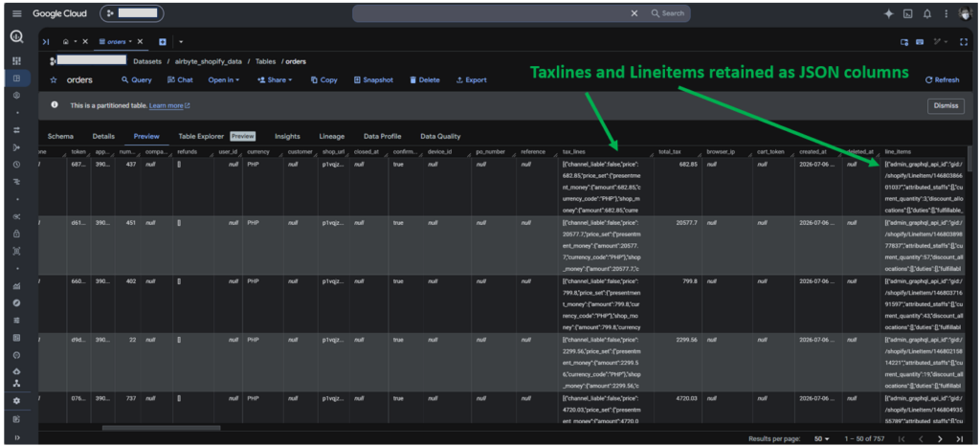Expand the Share dropdown
The height and width of the screenshot is (446, 980).
point(275,80)
